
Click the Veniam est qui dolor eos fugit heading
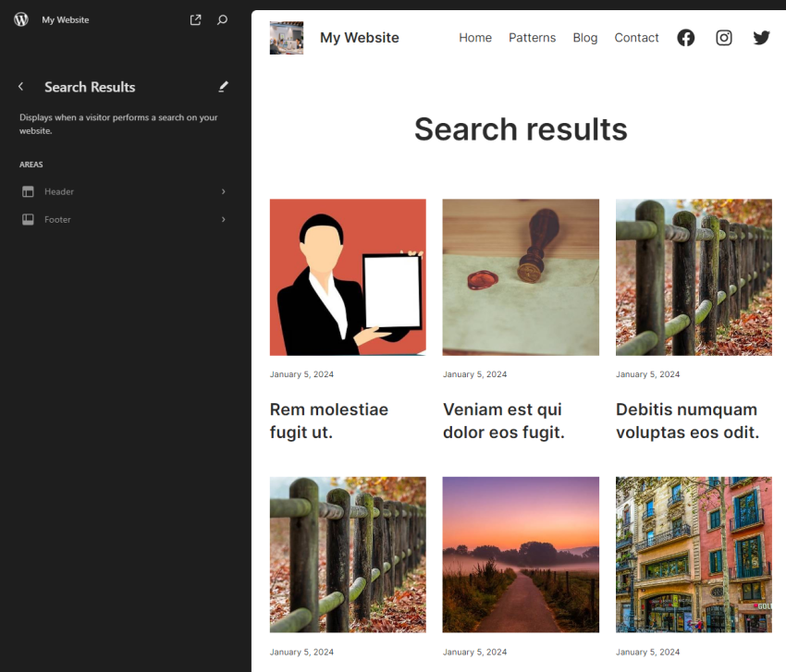[x=502, y=421]
